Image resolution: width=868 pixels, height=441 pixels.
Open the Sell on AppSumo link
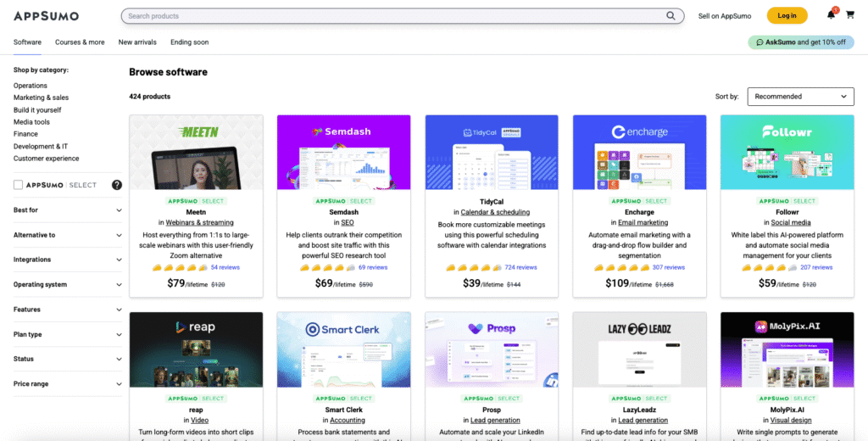[x=724, y=16]
